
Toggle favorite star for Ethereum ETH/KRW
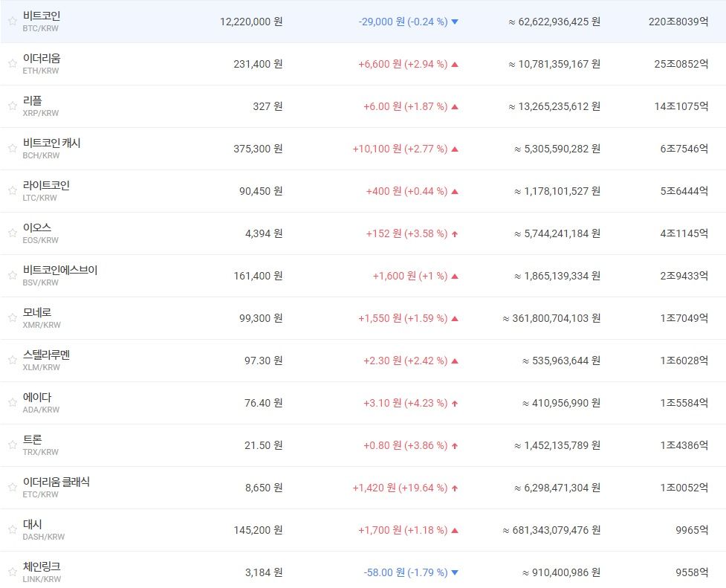click(12, 64)
